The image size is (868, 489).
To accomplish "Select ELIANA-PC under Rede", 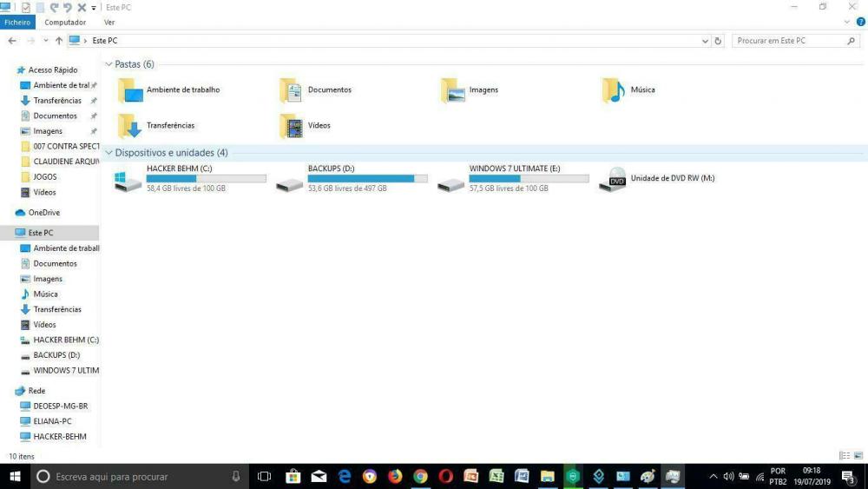I will 52,421.
